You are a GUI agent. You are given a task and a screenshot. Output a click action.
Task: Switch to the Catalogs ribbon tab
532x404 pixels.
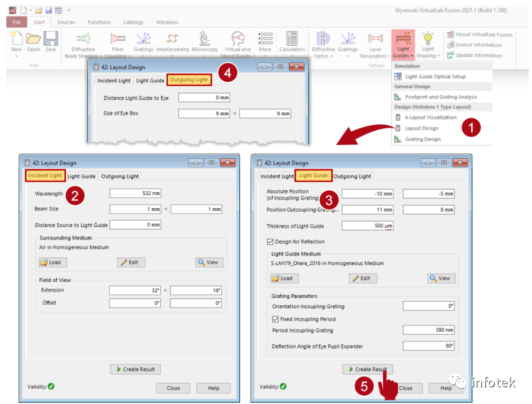click(133, 22)
